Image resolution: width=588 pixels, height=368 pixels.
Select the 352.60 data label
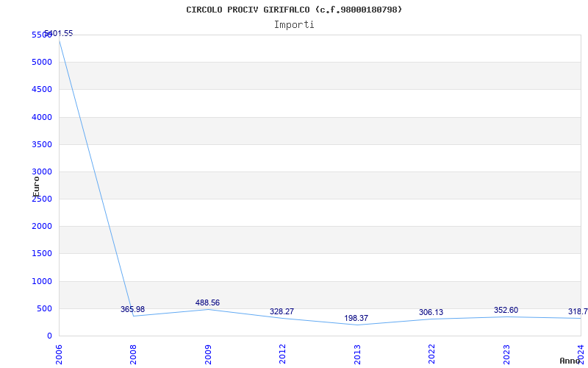click(506, 310)
